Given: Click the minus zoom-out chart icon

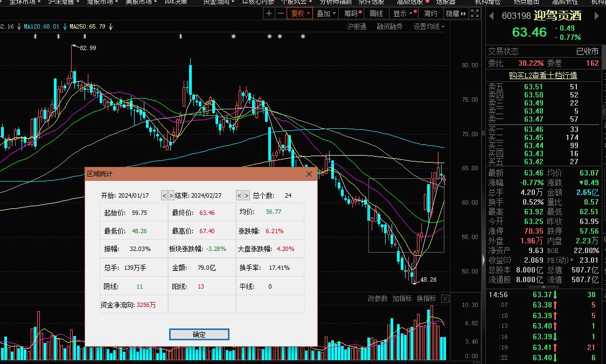Looking at the screenshot, I should pyautogui.click(x=281, y=13).
